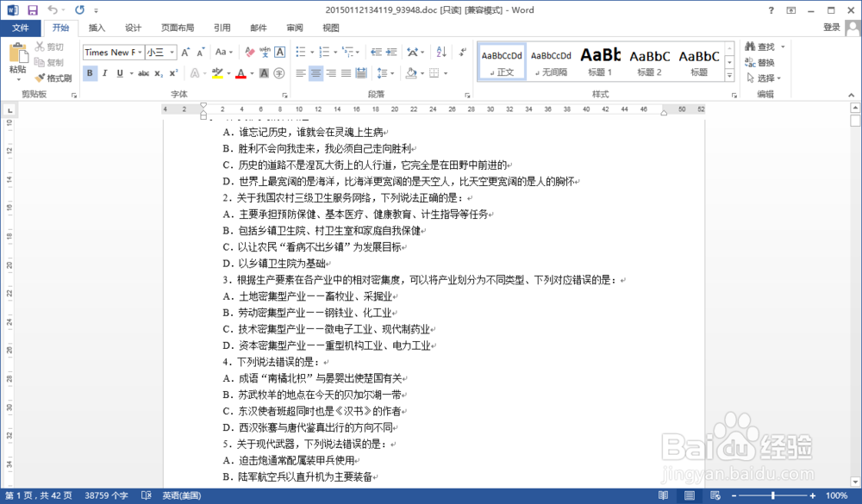Apply the 无间隔 (No Spacing) style
The image size is (862, 504).
coord(551,62)
